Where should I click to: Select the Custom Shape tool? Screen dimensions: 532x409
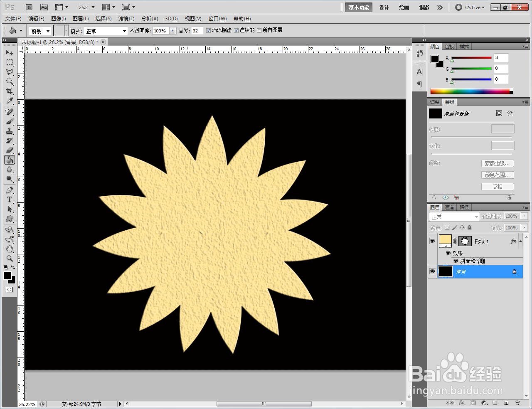[x=10, y=219]
